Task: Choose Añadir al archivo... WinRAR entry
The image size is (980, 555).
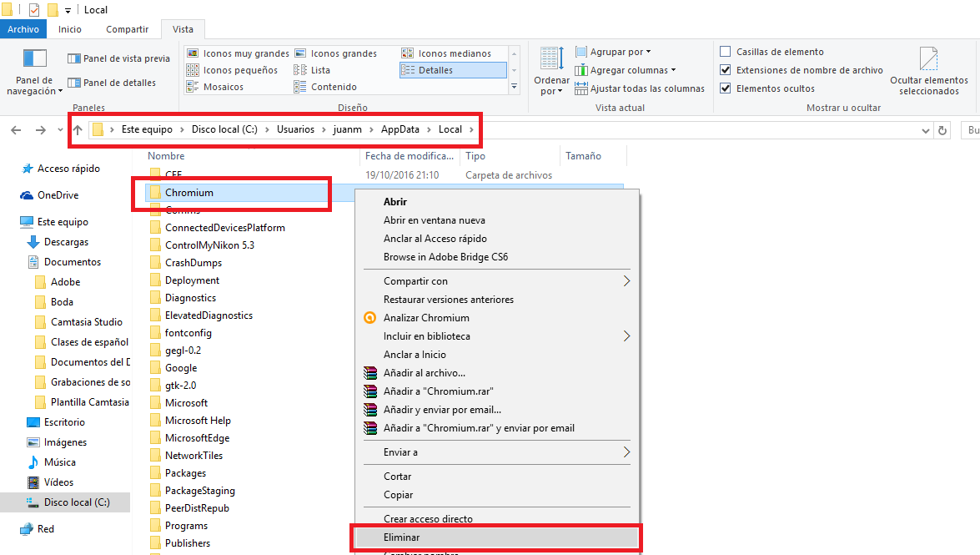Action: [425, 373]
